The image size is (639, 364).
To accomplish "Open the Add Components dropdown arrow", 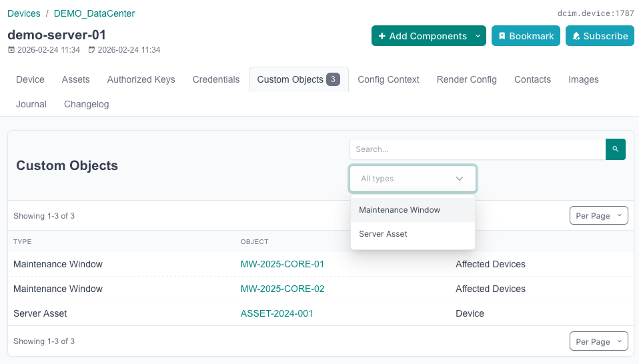I will click(478, 36).
